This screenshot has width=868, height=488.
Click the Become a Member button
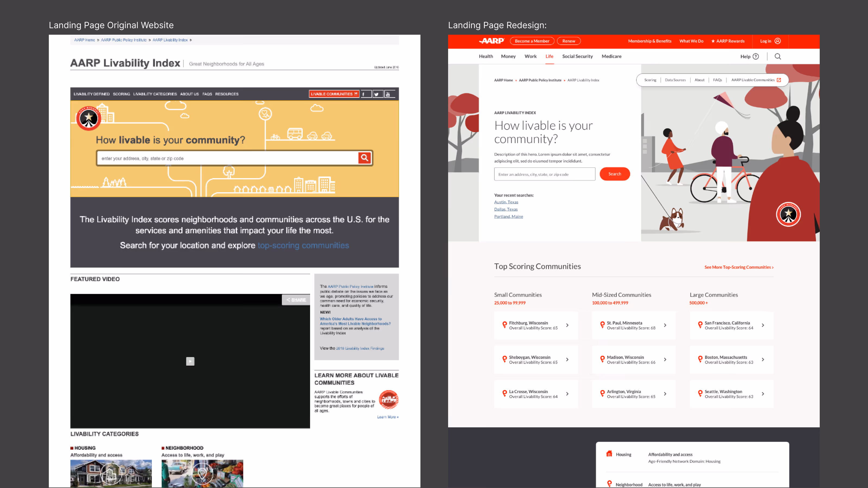532,41
